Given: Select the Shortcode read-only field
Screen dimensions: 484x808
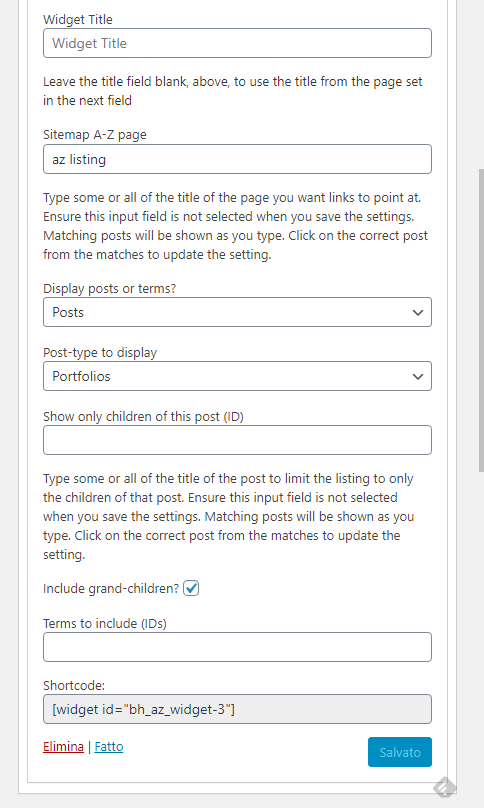Looking at the screenshot, I should pos(237,709).
